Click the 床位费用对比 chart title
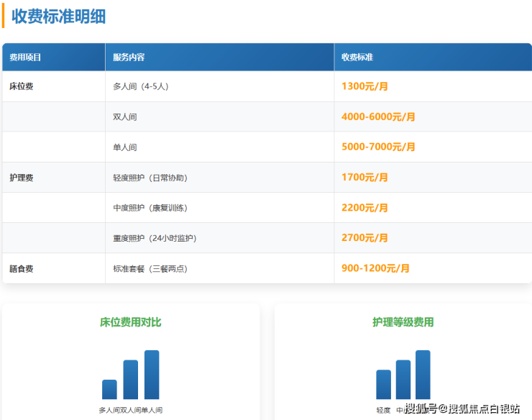This screenshot has width=532, height=420. point(130,322)
